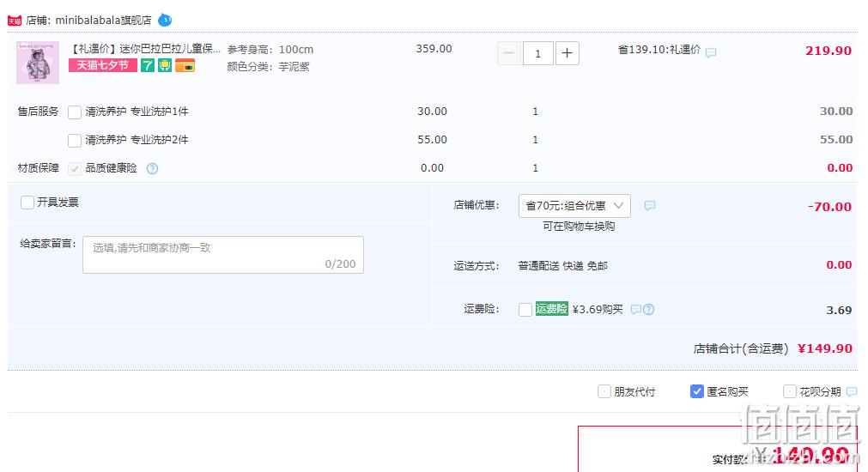Viewport: 868px width, 472px height.
Task: Click the Tmall logo icon beside store name
Action: pos(15,21)
